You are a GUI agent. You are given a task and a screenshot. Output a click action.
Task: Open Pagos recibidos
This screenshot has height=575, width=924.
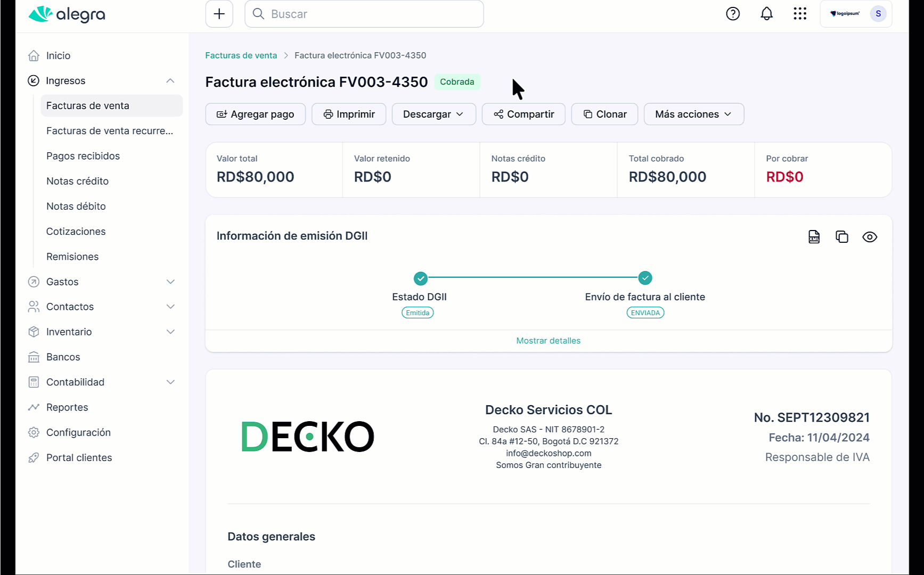tap(83, 156)
